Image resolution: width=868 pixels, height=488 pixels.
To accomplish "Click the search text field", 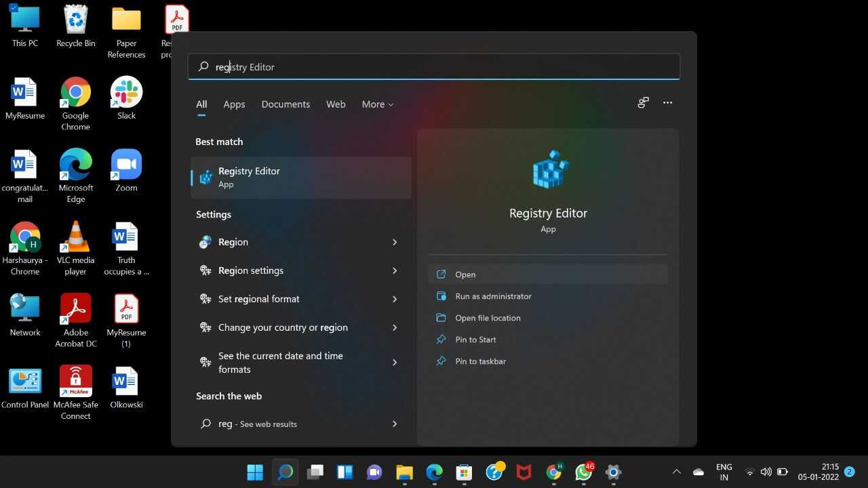I will 434,66.
